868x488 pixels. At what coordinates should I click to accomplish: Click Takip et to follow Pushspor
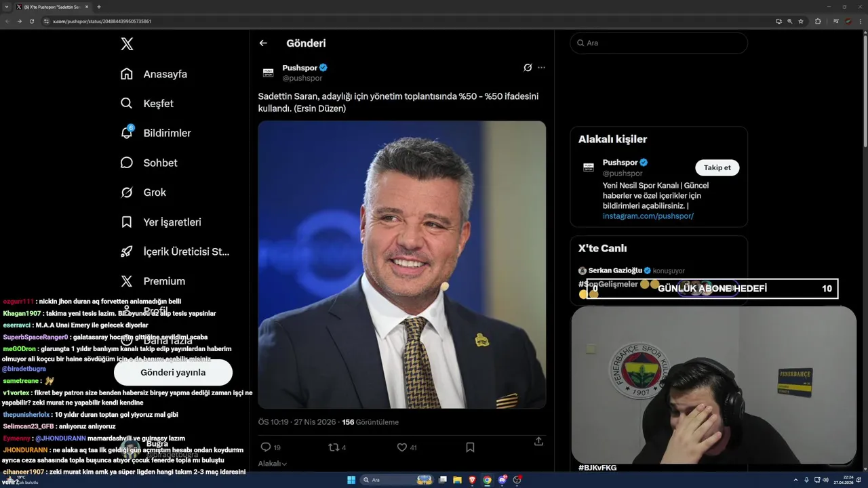717,167
